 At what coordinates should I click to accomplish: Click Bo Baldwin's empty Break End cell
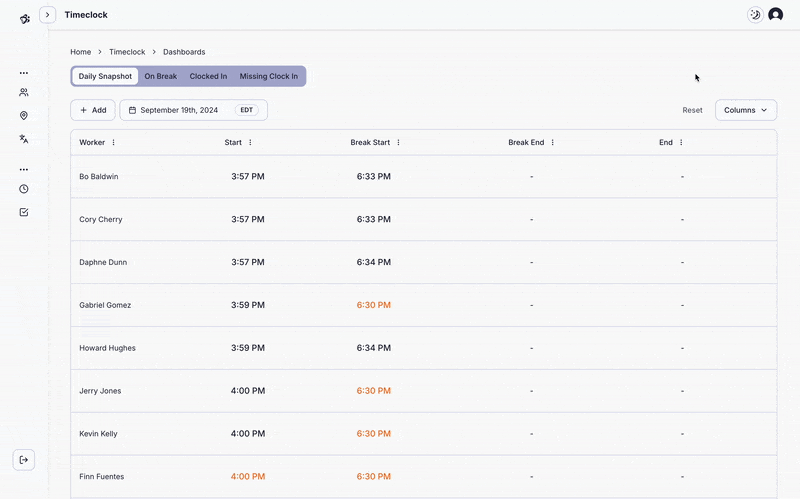click(x=531, y=177)
